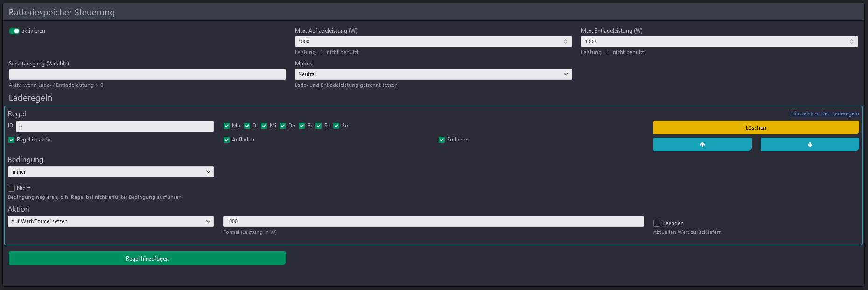Open the 'Modus' dropdown set to Neutral
868x290 pixels.
tap(433, 74)
